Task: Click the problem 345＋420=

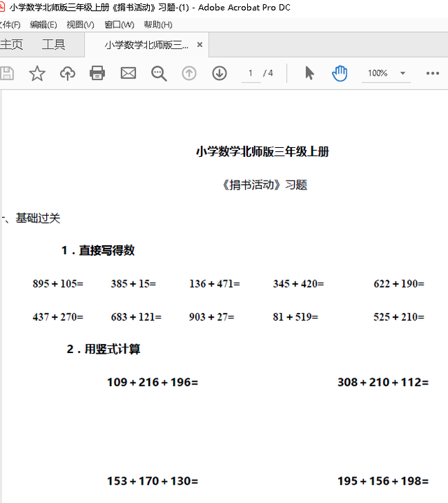Action: tap(298, 284)
